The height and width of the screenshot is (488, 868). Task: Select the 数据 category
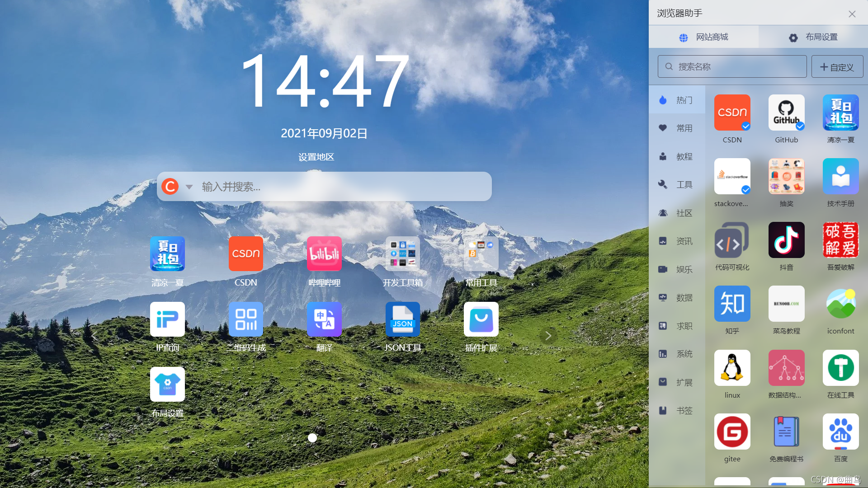pyautogui.click(x=677, y=297)
